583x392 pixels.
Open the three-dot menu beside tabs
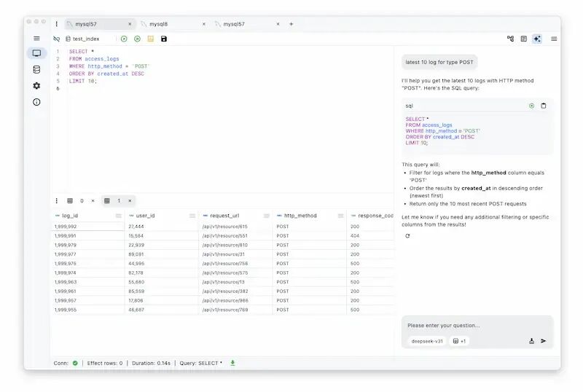pyautogui.click(x=57, y=24)
